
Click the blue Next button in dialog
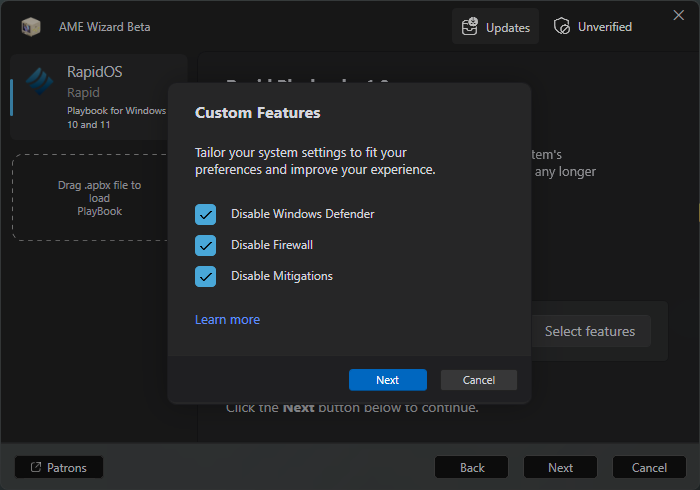[388, 380]
